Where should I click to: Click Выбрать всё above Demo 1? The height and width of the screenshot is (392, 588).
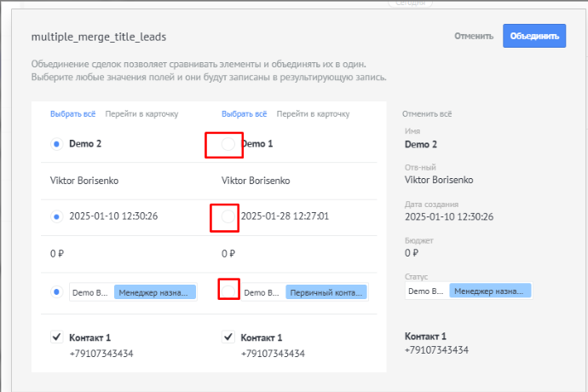coord(244,114)
